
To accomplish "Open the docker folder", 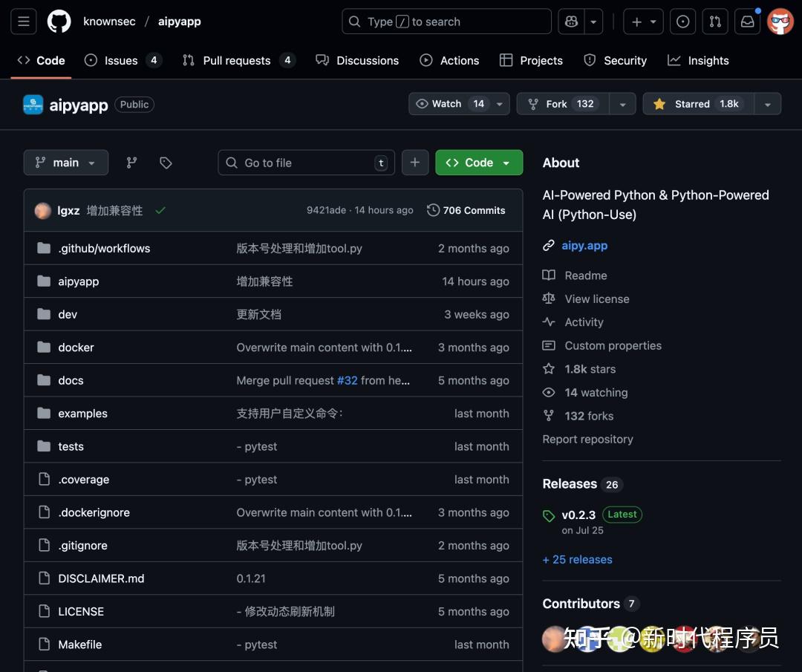I will [76, 348].
